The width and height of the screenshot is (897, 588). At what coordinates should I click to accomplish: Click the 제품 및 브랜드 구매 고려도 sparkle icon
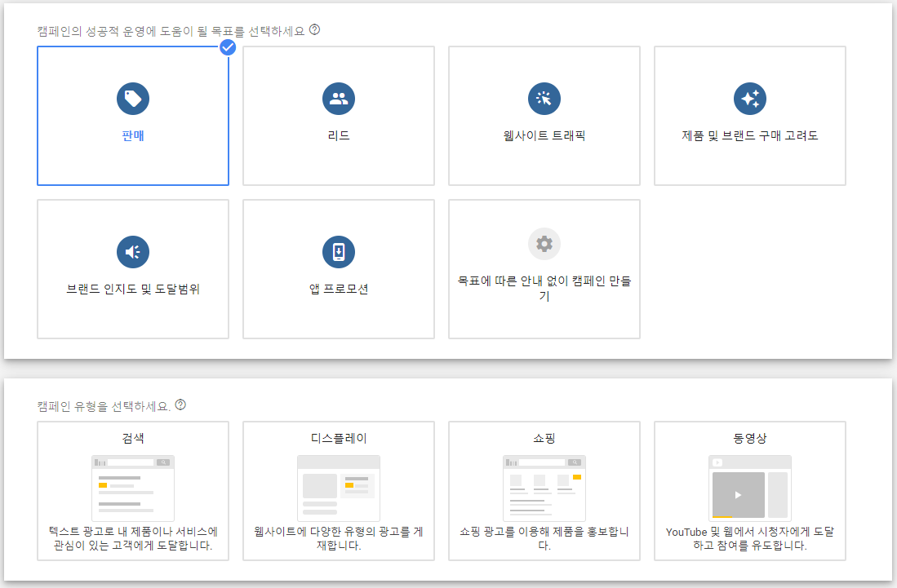749,98
